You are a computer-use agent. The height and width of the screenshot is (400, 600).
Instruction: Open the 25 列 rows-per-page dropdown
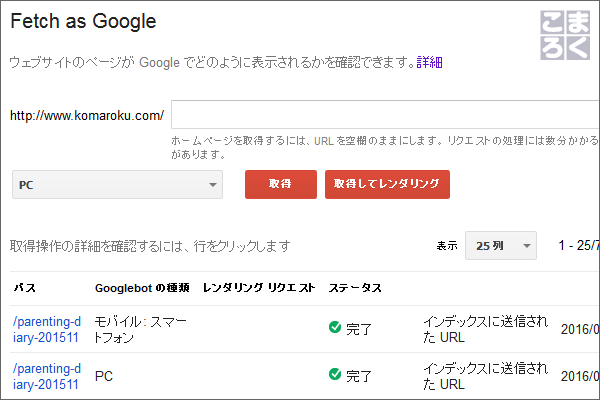tap(501, 245)
